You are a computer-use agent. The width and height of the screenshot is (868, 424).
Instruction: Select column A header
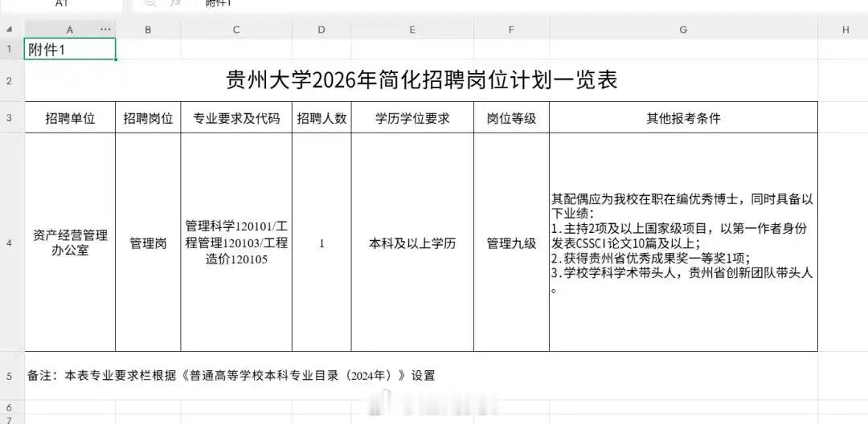pyautogui.click(x=70, y=30)
